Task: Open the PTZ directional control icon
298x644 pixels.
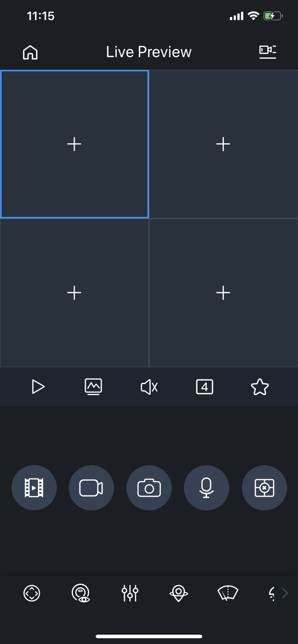Action: (x=32, y=593)
